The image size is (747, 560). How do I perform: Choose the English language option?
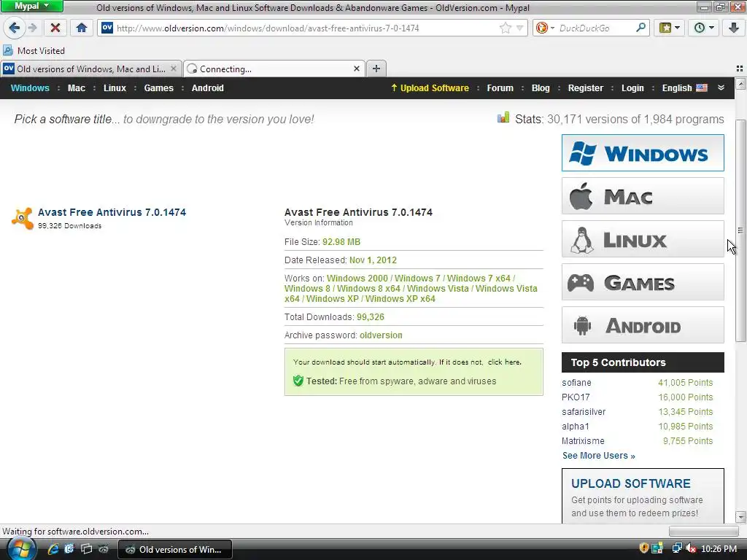pyautogui.click(x=684, y=88)
